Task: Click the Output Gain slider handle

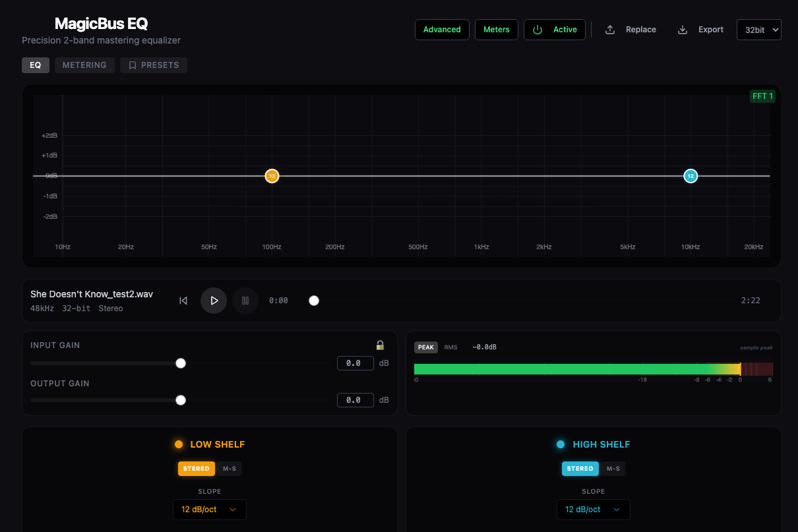Action: point(181,400)
